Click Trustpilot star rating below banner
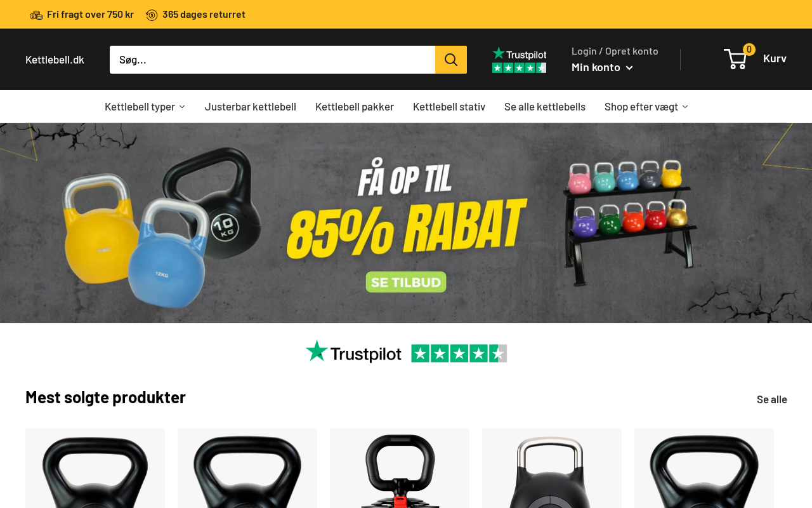Screen dimensions: 812x508 pyautogui.click(x=459, y=353)
